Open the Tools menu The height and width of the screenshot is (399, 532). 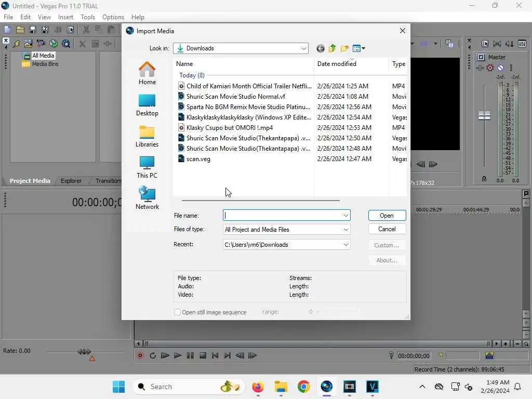pyautogui.click(x=88, y=17)
